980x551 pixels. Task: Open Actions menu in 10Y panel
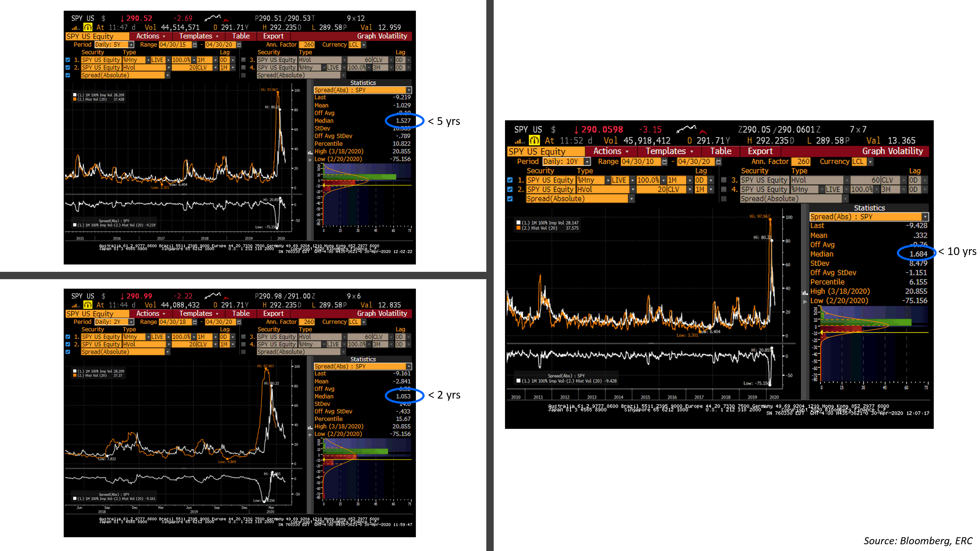[x=611, y=151]
